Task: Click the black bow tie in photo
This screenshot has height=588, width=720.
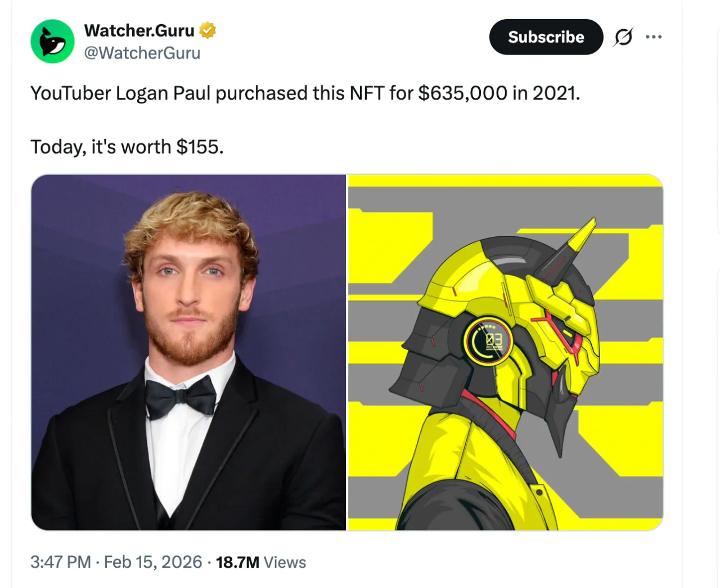Action: pos(181,397)
